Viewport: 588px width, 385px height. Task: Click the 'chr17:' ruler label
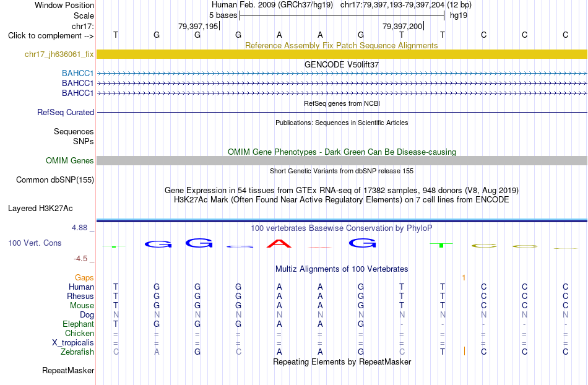[x=83, y=26]
